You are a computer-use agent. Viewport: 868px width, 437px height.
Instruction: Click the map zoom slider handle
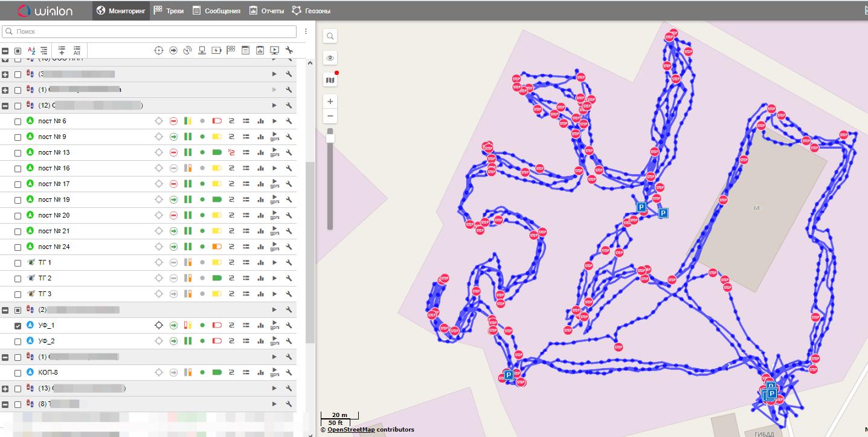tap(330, 138)
